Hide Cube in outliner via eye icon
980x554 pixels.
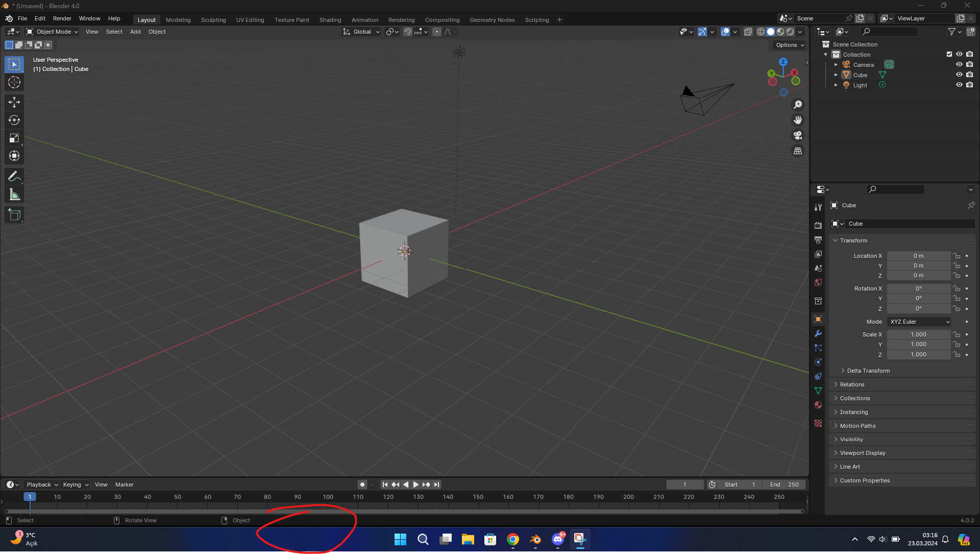coord(959,75)
